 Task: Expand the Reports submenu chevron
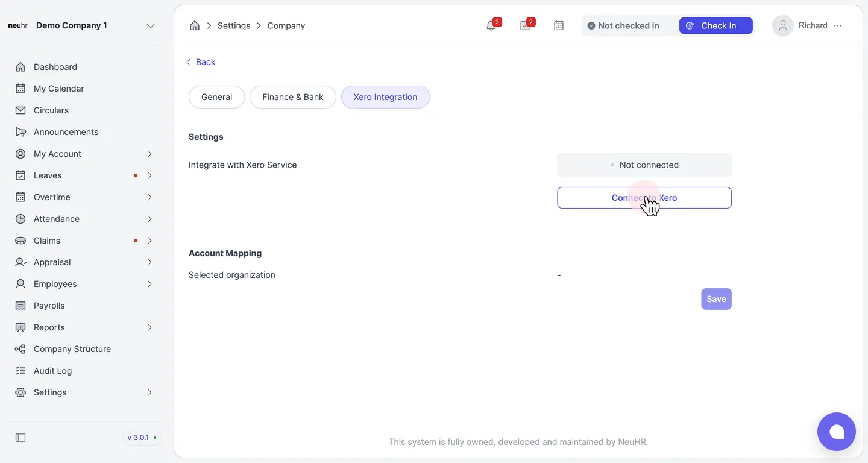point(149,327)
